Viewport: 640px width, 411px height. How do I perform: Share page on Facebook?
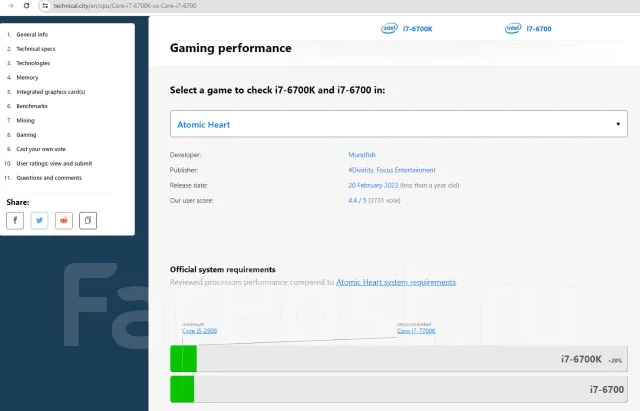click(x=15, y=220)
